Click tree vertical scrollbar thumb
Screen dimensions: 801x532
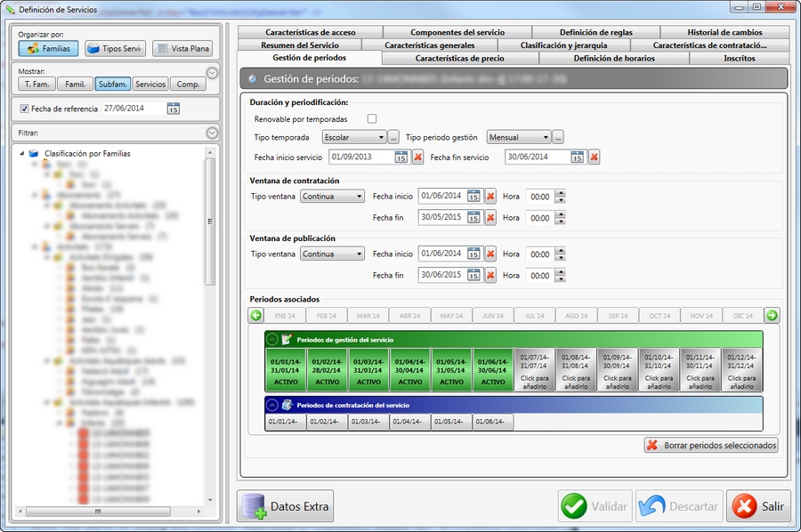click(x=210, y=221)
